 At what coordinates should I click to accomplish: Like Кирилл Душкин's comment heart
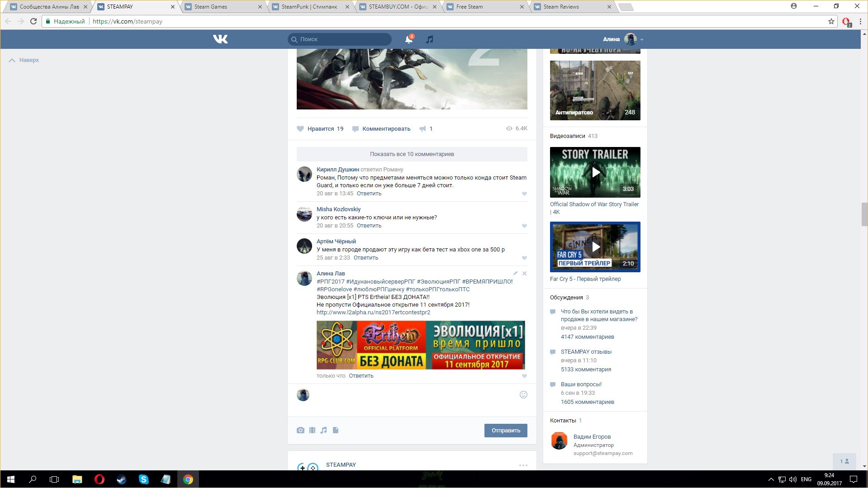pyautogui.click(x=524, y=194)
